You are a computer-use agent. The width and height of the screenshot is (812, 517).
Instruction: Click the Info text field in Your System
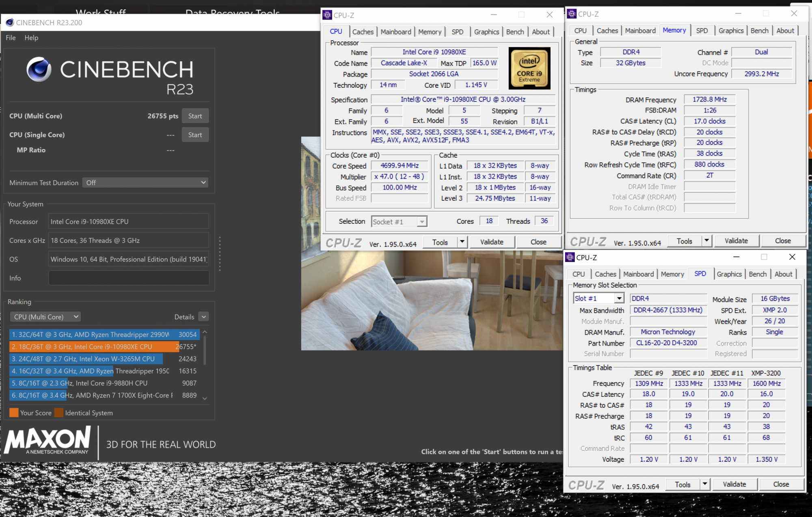point(129,278)
